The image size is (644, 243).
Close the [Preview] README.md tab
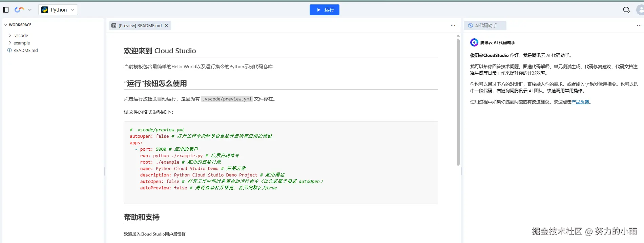pyautogui.click(x=166, y=25)
